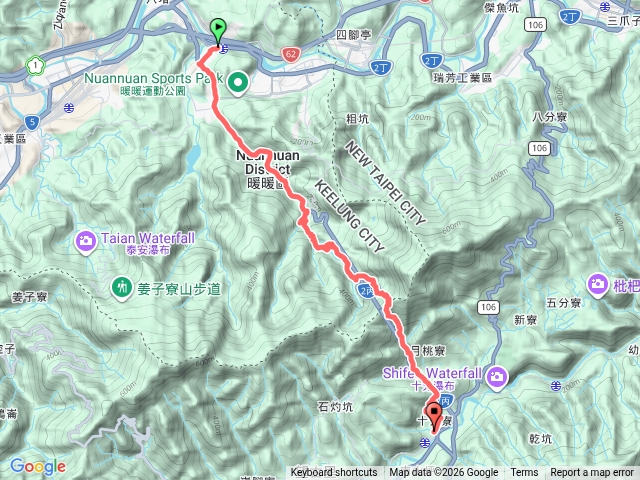Click the Route 5 blue shield
This screenshot has height=480, width=640.
[x=32, y=122]
